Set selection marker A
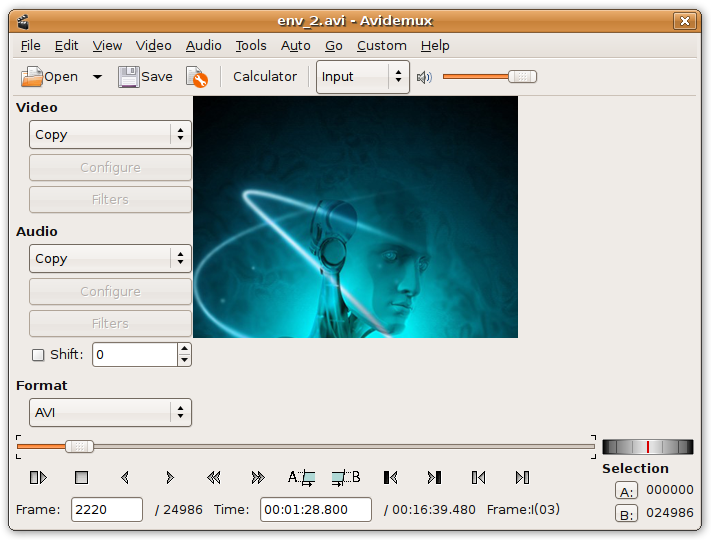The width and height of the screenshot is (711, 540). [302, 478]
